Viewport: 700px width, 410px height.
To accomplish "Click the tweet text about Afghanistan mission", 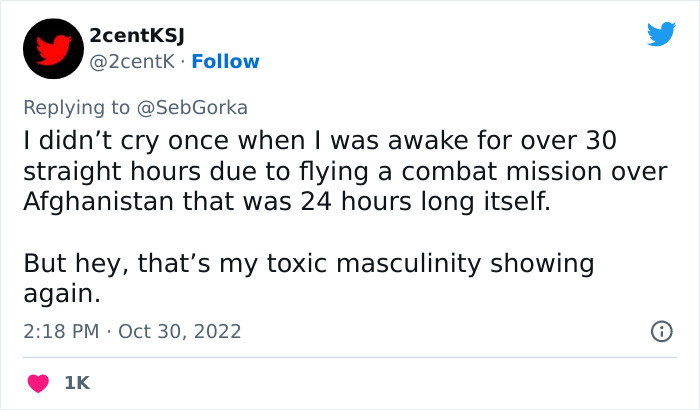I will click(340, 170).
